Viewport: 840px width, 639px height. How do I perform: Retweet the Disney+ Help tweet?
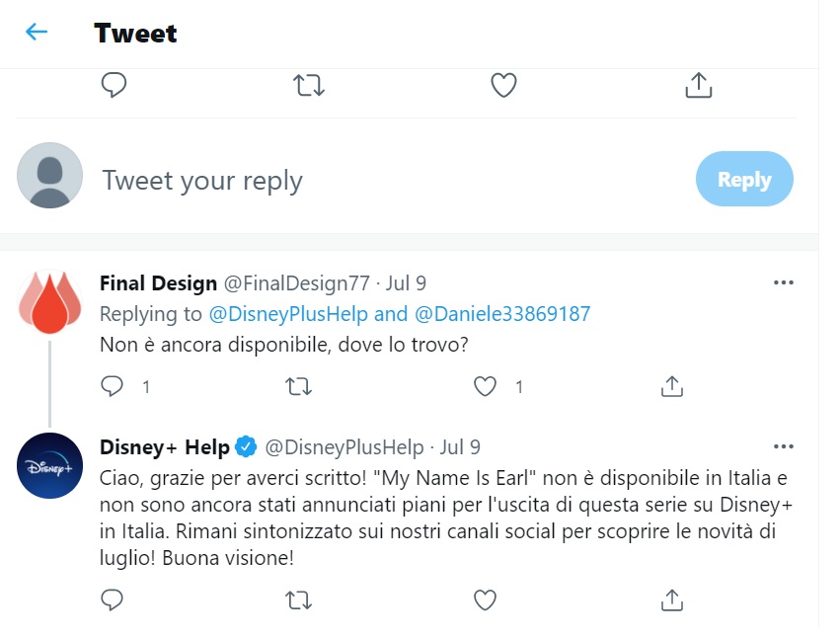pos(298,600)
